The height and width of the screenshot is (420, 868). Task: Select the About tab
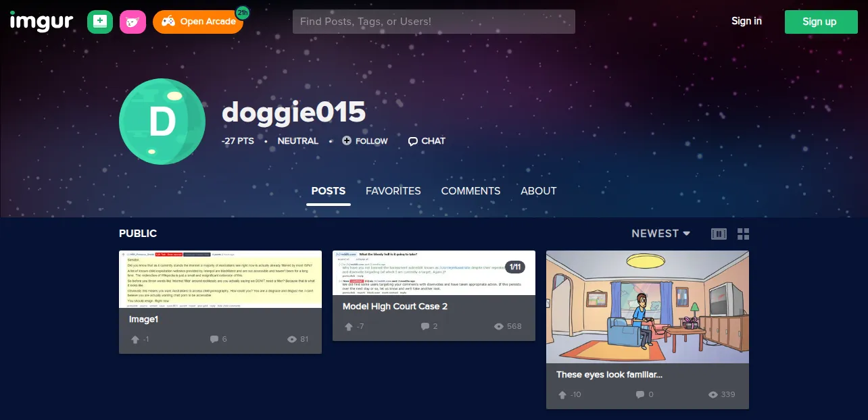pyautogui.click(x=539, y=191)
